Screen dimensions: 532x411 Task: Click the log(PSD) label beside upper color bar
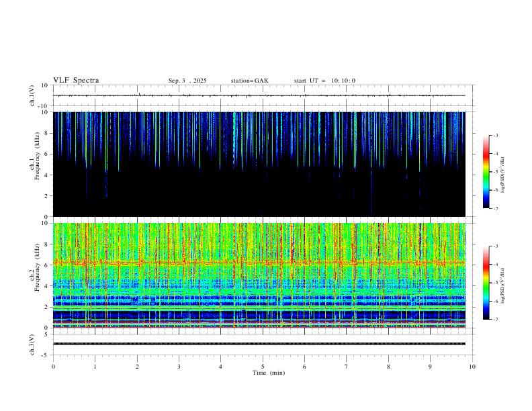coord(503,175)
